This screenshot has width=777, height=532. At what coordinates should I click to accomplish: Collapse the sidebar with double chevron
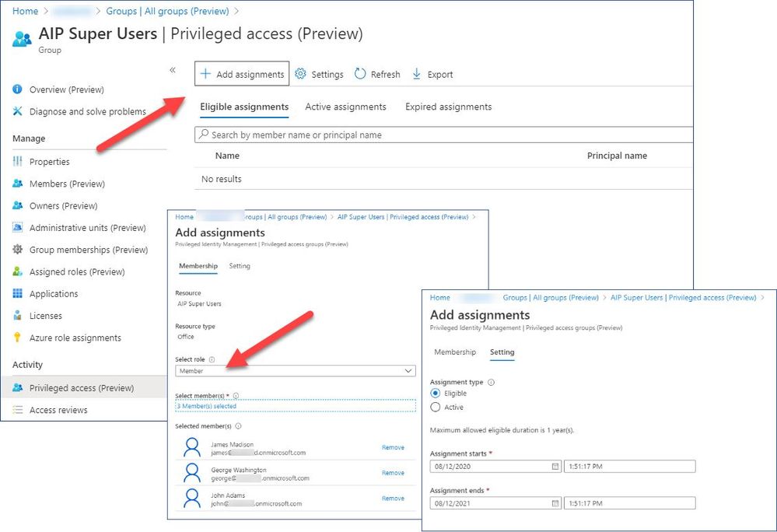[173, 70]
